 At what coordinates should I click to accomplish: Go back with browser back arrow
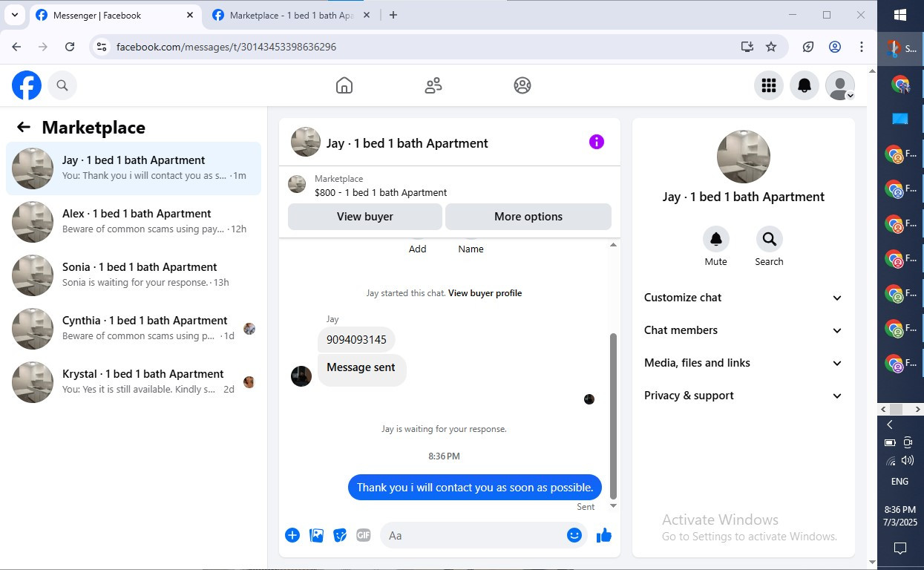click(16, 47)
